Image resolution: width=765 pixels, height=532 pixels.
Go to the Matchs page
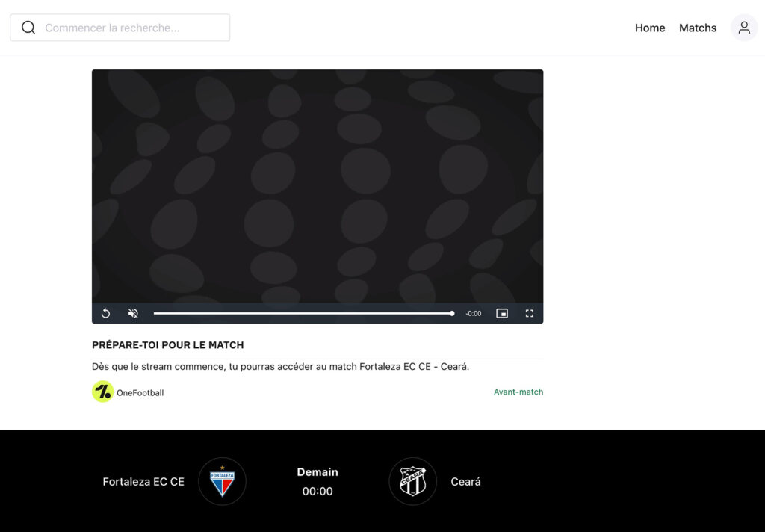[x=698, y=28]
